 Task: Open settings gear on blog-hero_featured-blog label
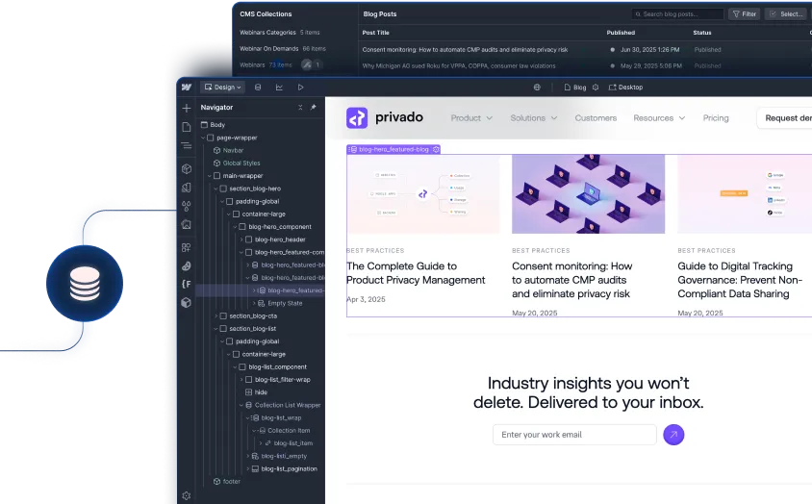pos(436,149)
